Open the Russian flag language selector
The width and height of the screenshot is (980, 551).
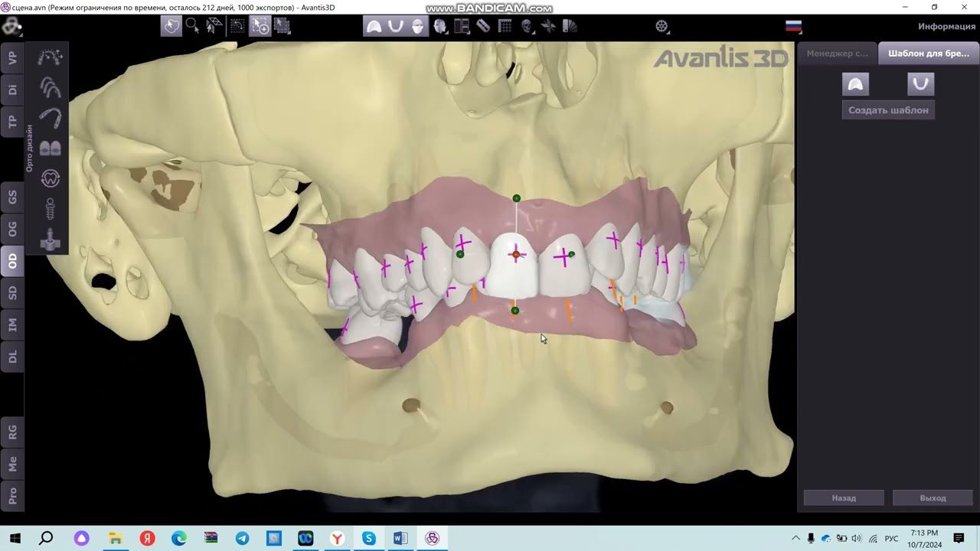[793, 26]
